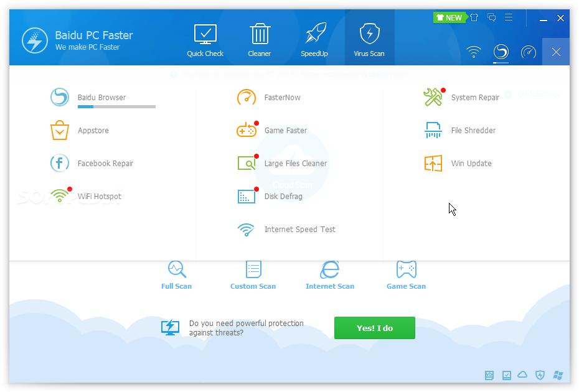Click the WiFi icon in the header
This screenshot has height=392, width=579.
tap(473, 52)
